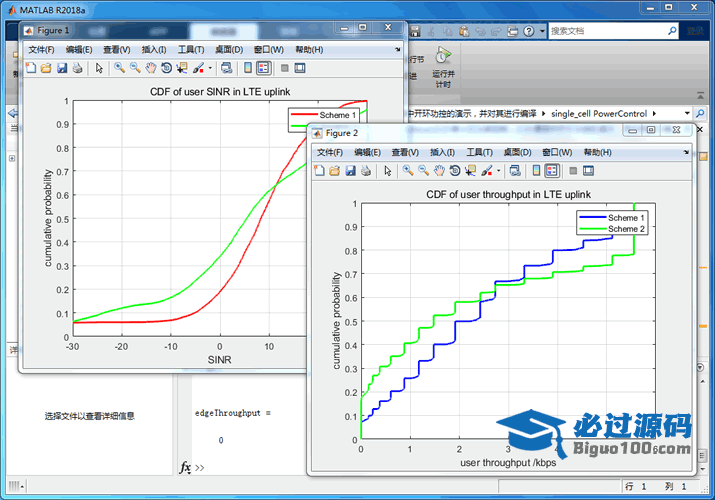
Task: Toggle Insert Legend button in Figure 1
Action: tap(264, 68)
